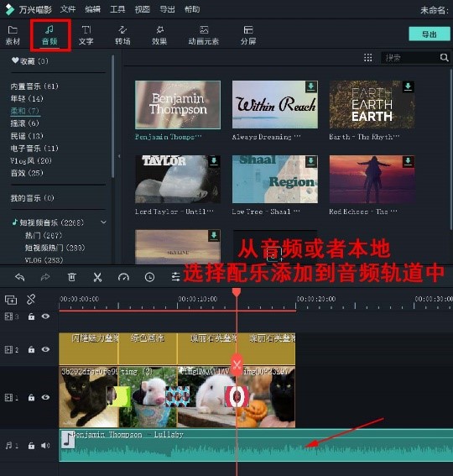Select 民谣 (13) category
453x476 pixels.
[x=27, y=136]
